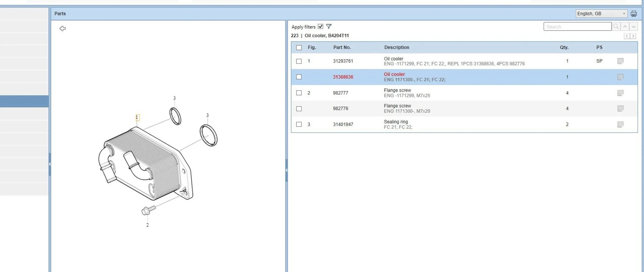Click the back arrow above the diagram

[x=63, y=28]
